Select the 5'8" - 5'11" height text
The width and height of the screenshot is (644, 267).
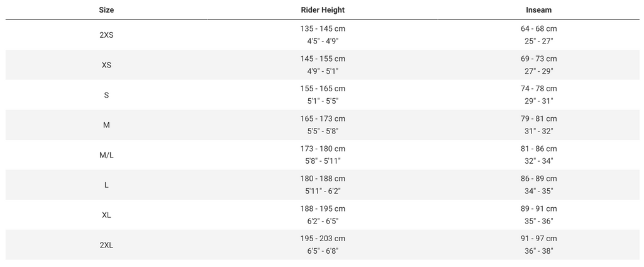(x=323, y=161)
